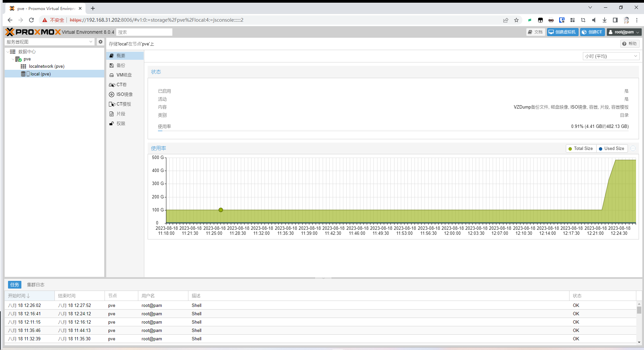Screen dimensions: 644x350
Task: Select the 任务 tasks tab
Action: click(x=14, y=285)
